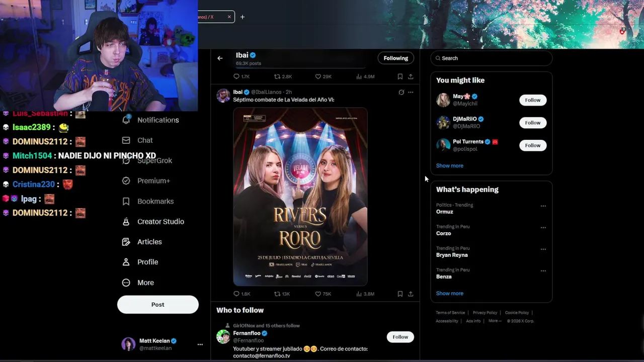Select Chat in the sidebar menu
The image size is (644, 362).
tap(145, 140)
